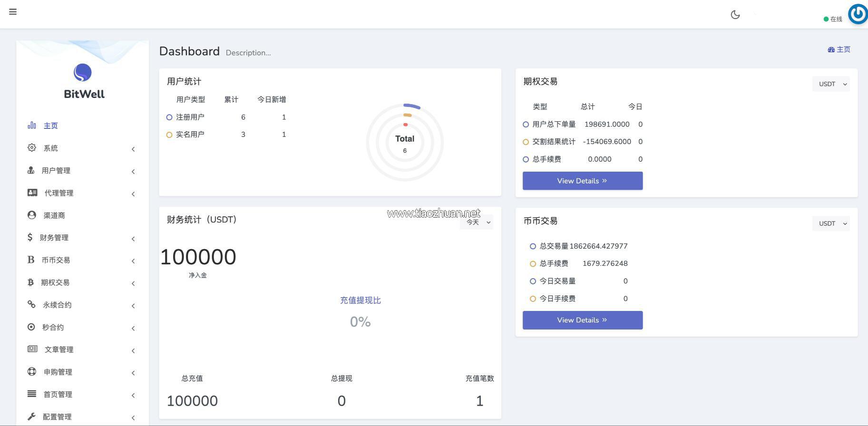Click the -154069.6000 交割结果统计 value
The image size is (868, 426).
(x=607, y=142)
